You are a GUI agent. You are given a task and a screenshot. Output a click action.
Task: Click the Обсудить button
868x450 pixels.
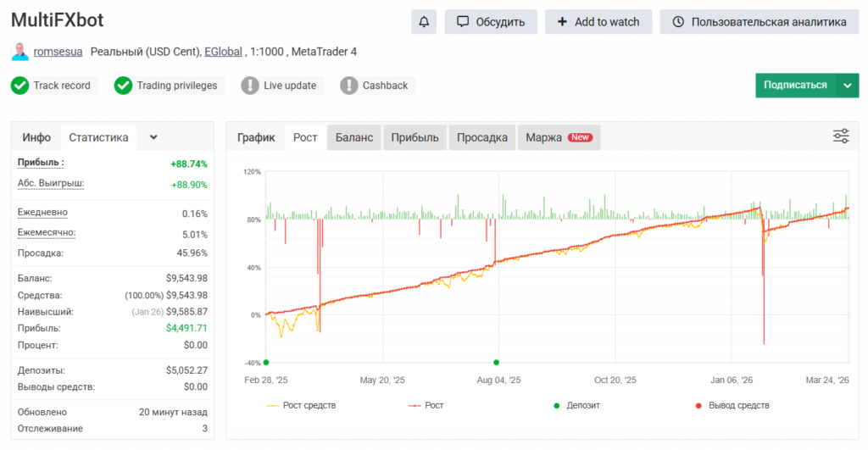tap(491, 22)
